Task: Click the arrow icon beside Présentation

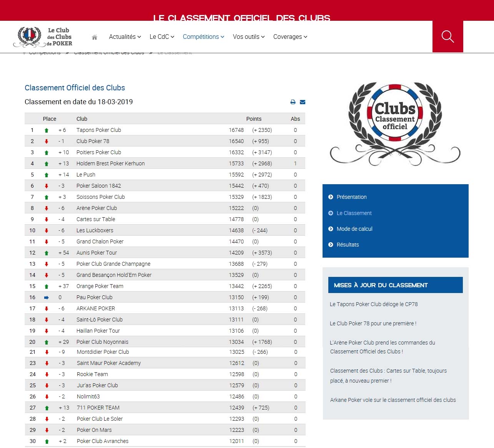Action: [331, 197]
